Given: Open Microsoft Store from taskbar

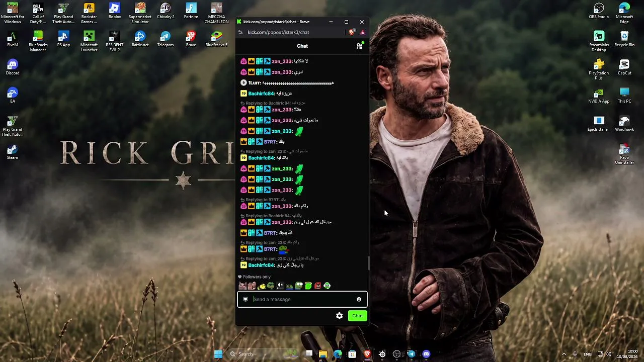Looking at the screenshot, I should [352, 354].
